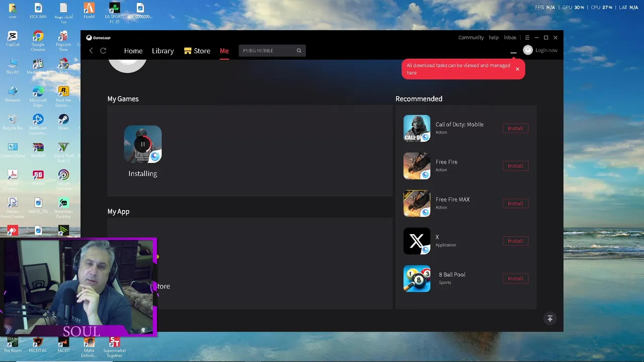Select the EA SPORTS FC 25 icon
Image resolution: width=644 pixels, height=362 pixels.
click(x=114, y=13)
